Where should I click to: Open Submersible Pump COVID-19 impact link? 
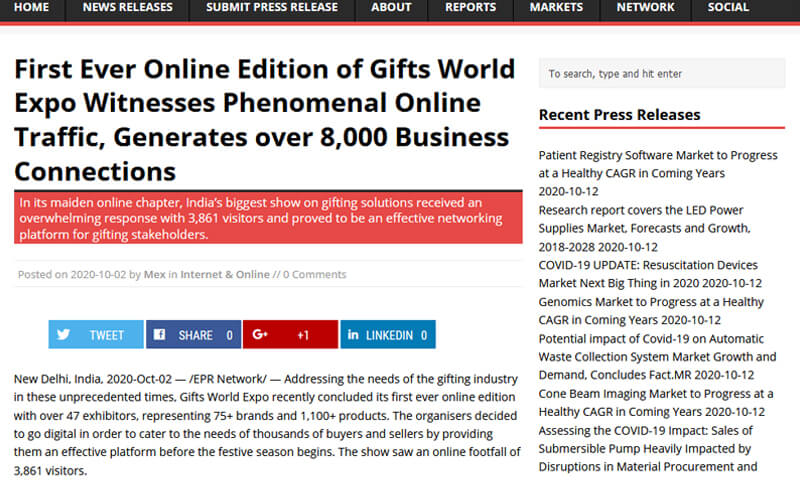pyautogui.click(x=647, y=448)
